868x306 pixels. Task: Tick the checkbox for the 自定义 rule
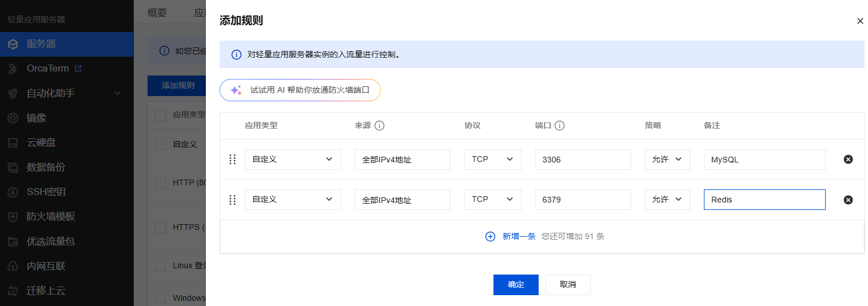pos(161,144)
